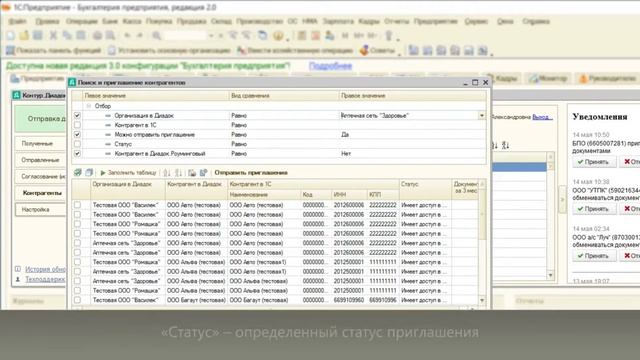Image resolution: width=640 pixels, height=360 pixels.
Task: Click 'Установить основную организацию' toolbar item
Action: click(x=169, y=51)
